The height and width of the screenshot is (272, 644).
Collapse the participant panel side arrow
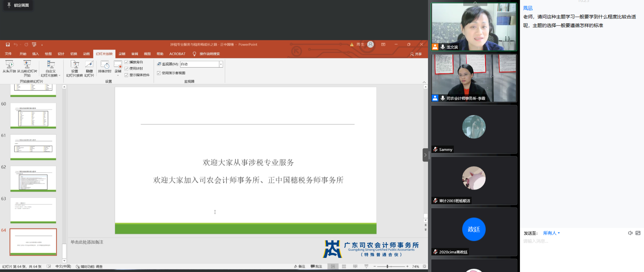point(425,155)
